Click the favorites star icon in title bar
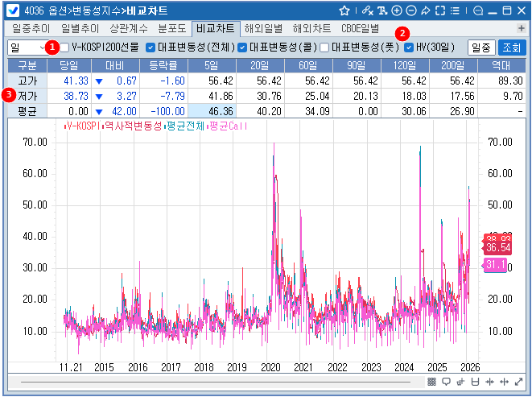532x397 pixels. [x=344, y=10]
